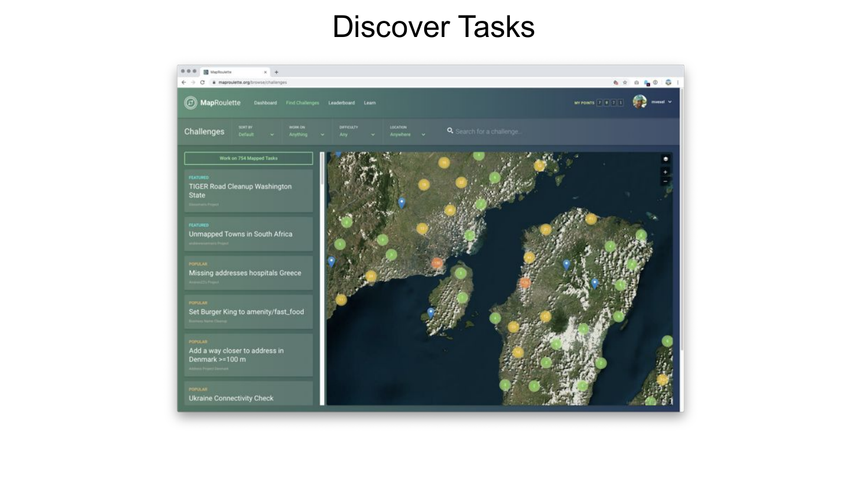
Task: Bookmark page using the star icon
Action: coord(625,83)
